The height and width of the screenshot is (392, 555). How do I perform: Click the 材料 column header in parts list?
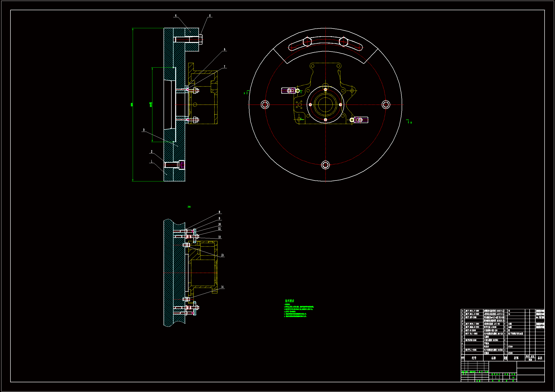coord(516,358)
